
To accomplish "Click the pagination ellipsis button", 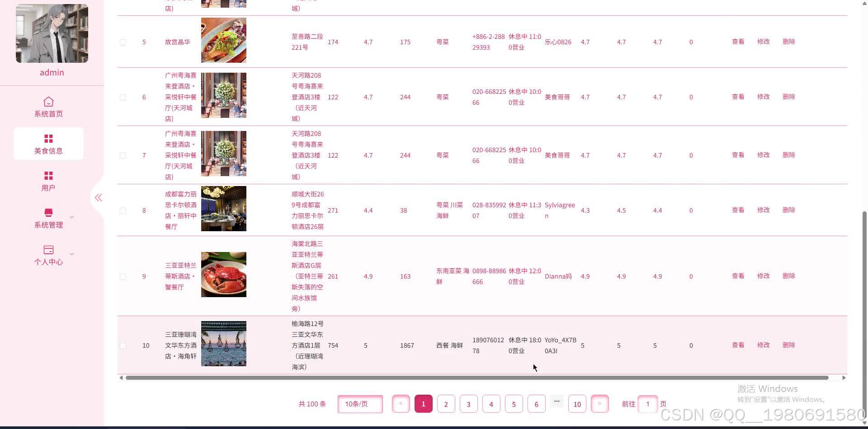I will (x=557, y=401).
